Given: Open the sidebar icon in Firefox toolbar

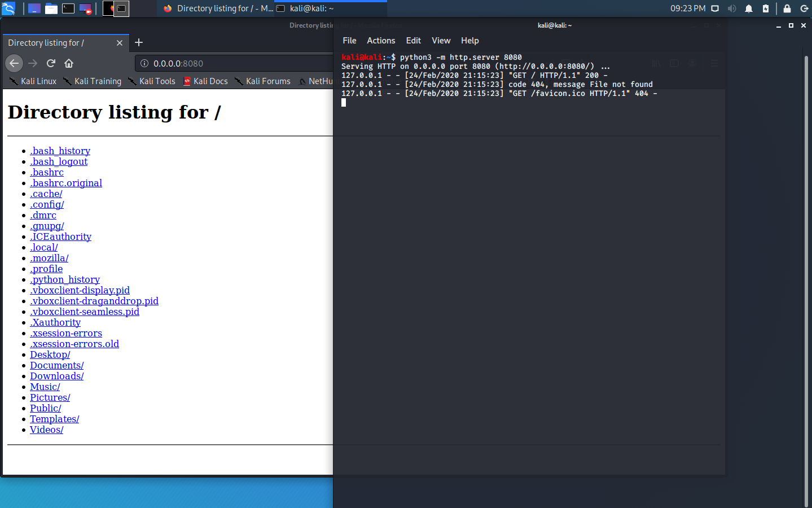Looking at the screenshot, I should click(674, 63).
